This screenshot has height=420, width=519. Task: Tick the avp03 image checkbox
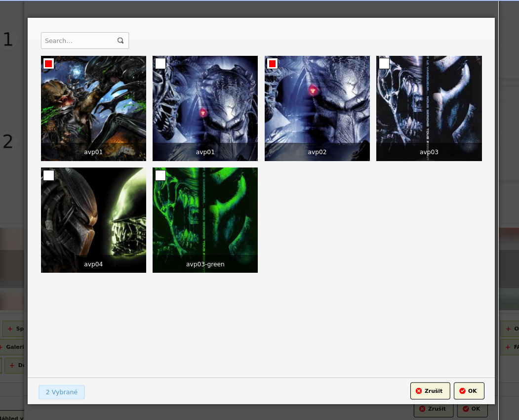click(x=384, y=64)
